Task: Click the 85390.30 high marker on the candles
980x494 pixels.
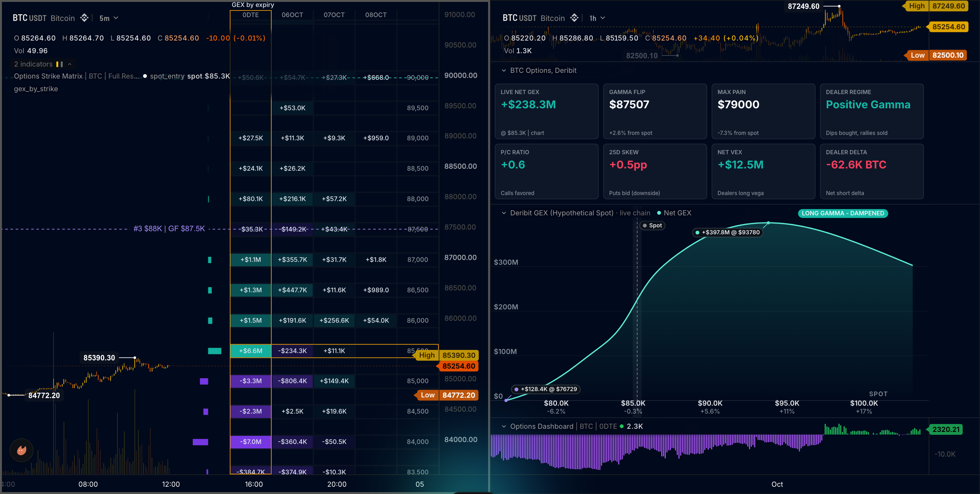Action: tap(99, 358)
